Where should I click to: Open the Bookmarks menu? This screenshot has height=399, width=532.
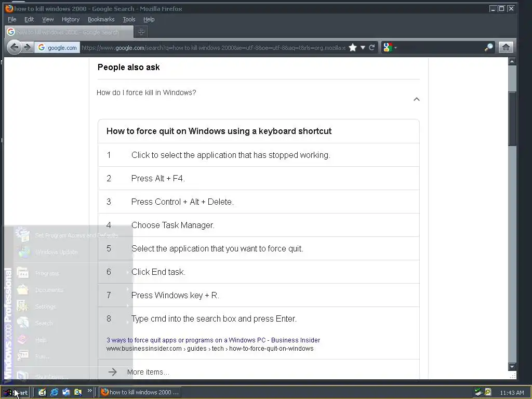101,19
